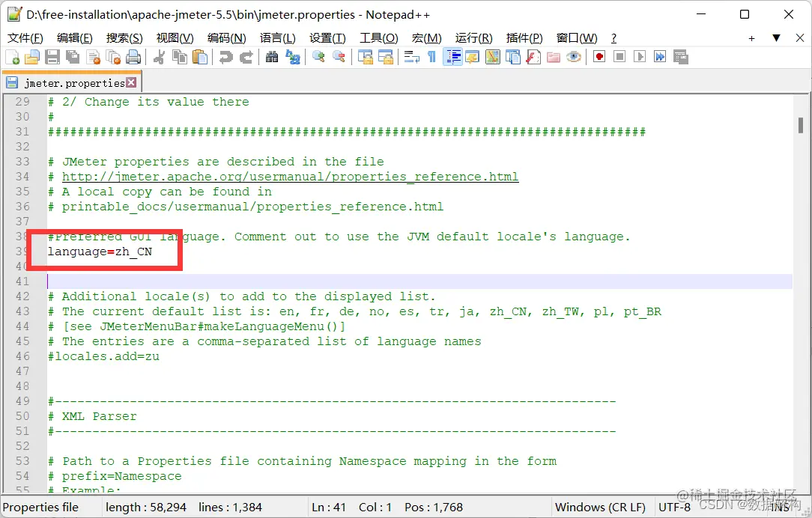This screenshot has width=812, height=518.
Task: Open the 语言(L) menu
Action: tap(278, 38)
